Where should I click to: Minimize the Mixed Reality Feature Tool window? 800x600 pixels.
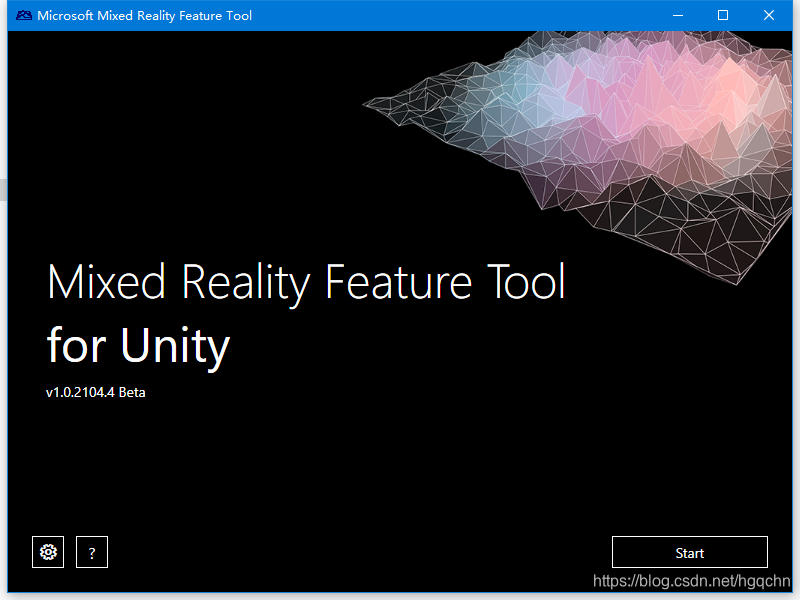pyautogui.click(x=677, y=15)
